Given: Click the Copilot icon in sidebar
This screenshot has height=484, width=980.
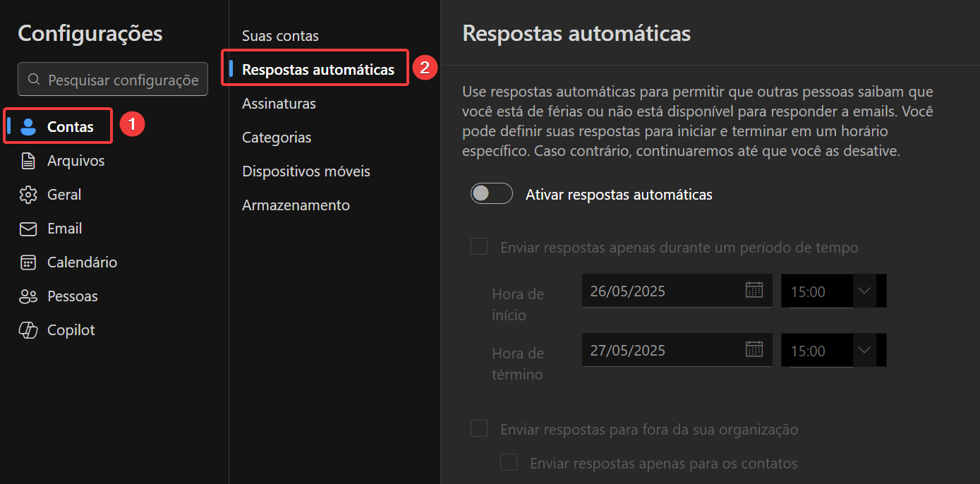Looking at the screenshot, I should 28,330.
